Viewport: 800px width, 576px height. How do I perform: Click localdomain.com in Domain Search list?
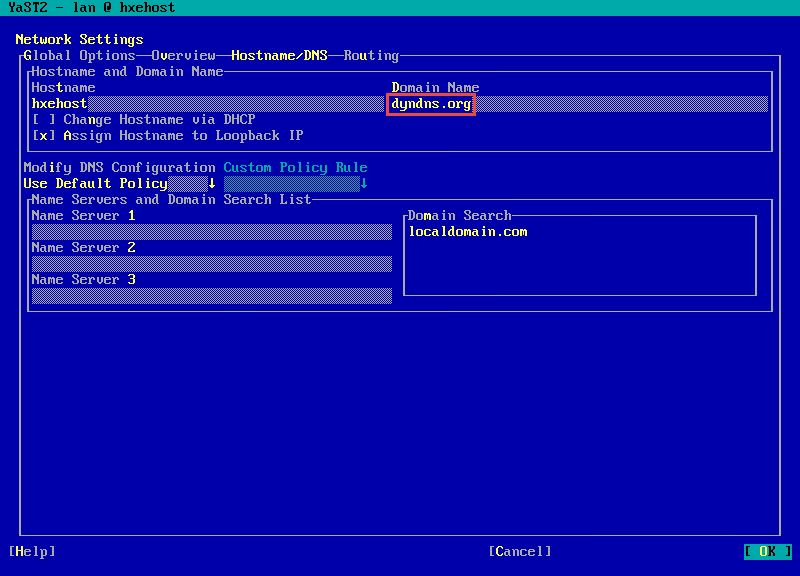point(467,232)
